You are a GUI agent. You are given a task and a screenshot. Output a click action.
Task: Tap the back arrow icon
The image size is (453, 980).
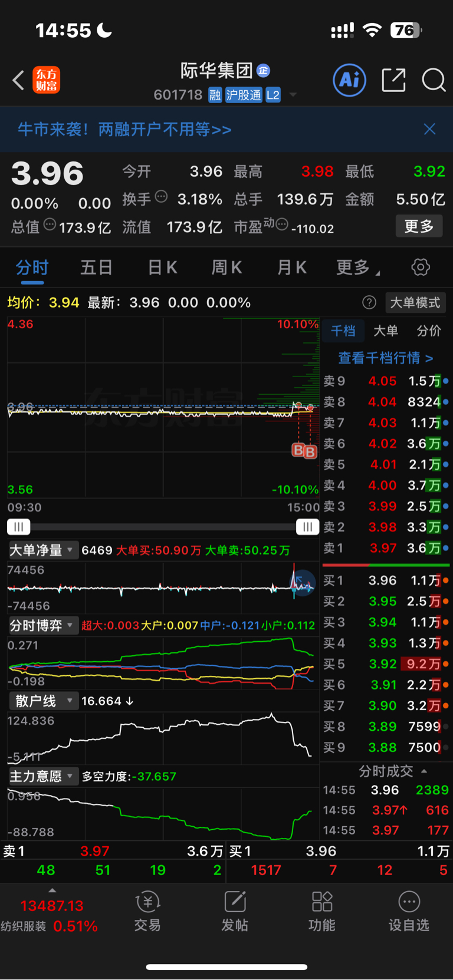(18, 80)
